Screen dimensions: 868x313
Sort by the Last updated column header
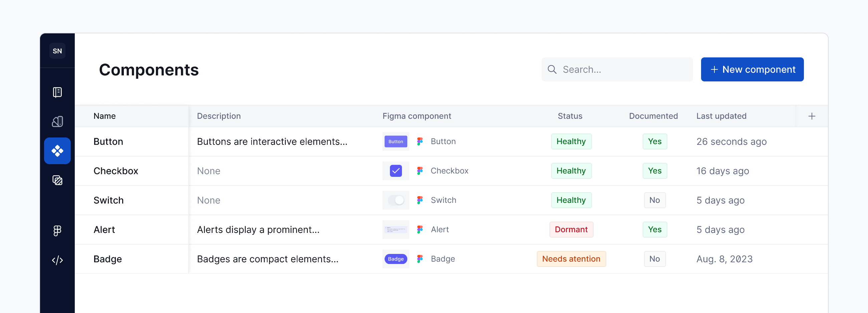click(721, 116)
